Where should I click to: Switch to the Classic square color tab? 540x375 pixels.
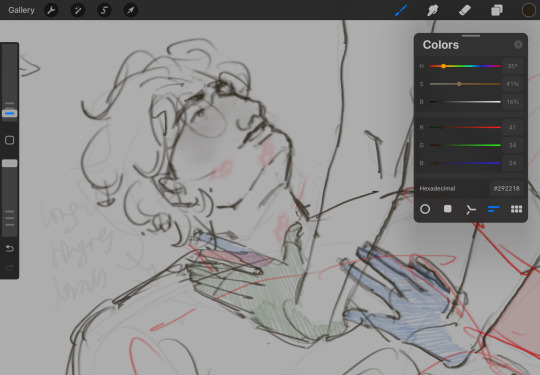coord(448,209)
